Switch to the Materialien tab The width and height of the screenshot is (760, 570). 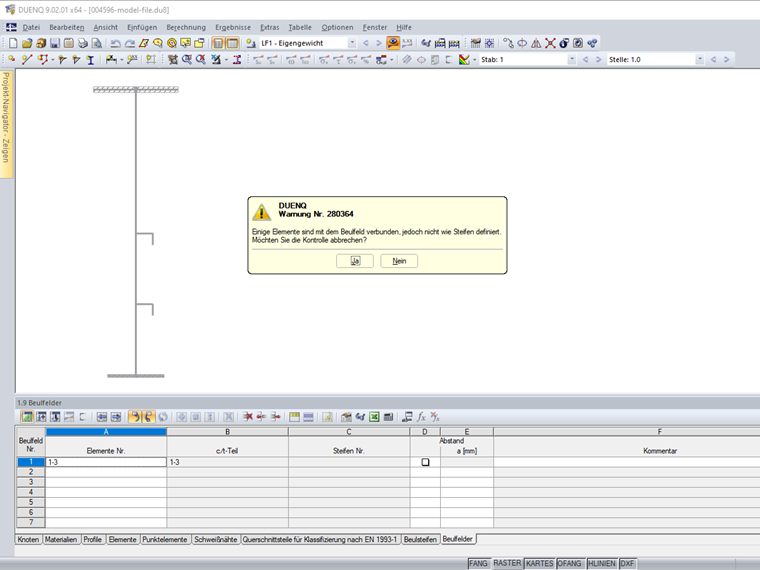click(x=61, y=539)
